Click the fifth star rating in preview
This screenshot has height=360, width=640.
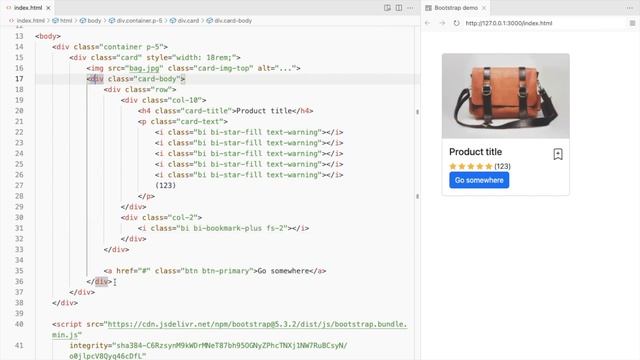(x=489, y=166)
